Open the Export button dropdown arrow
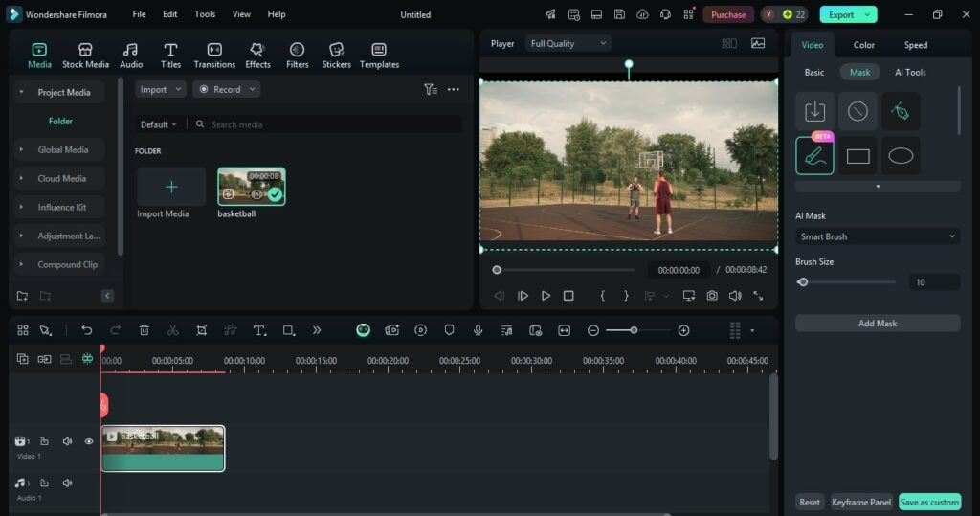 click(867, 14)
